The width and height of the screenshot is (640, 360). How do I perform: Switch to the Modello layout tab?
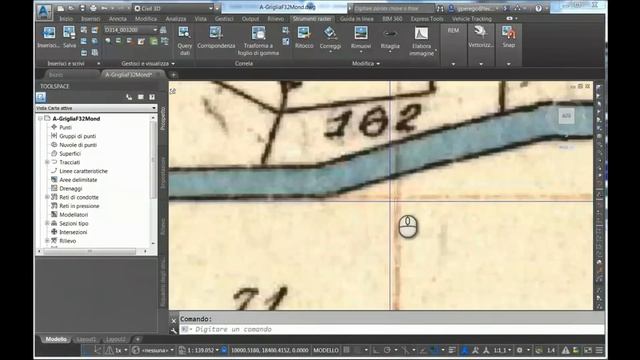[x=56, y=339]
